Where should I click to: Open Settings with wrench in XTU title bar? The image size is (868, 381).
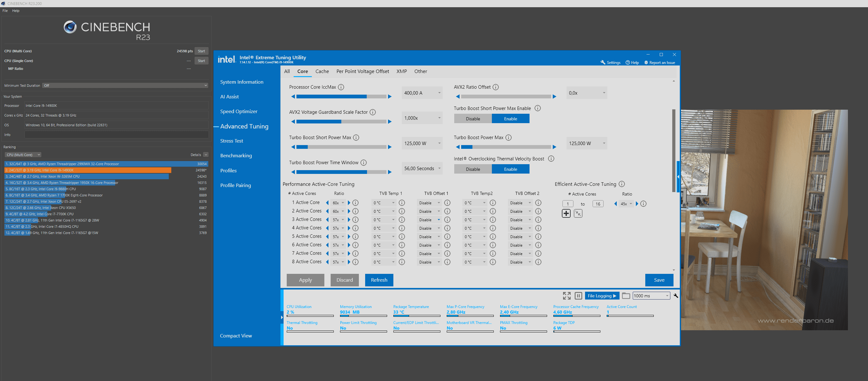tap(610, 63)
